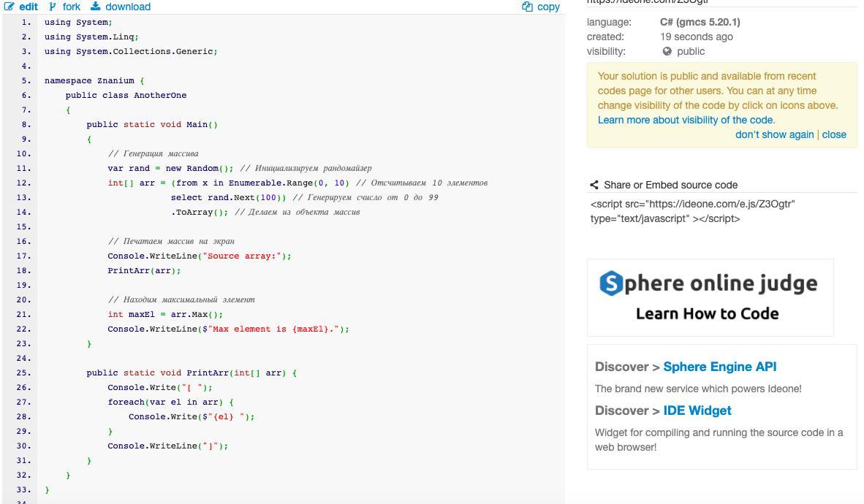Viewport: 864px width, 504px height.
Task: Click the fork branch icon
Action: 53,7
